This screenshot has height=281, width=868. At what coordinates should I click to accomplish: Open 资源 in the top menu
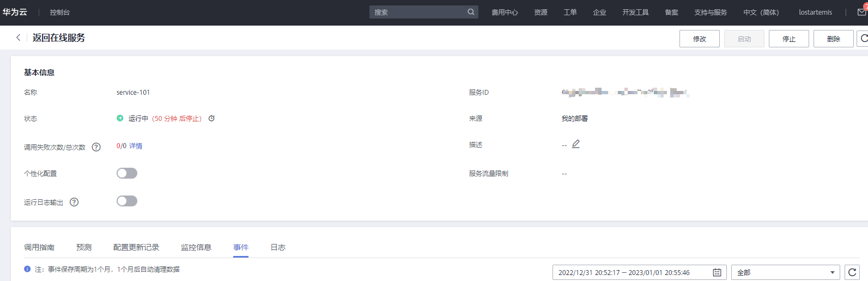pyautogui.click(x=541, y=12)
